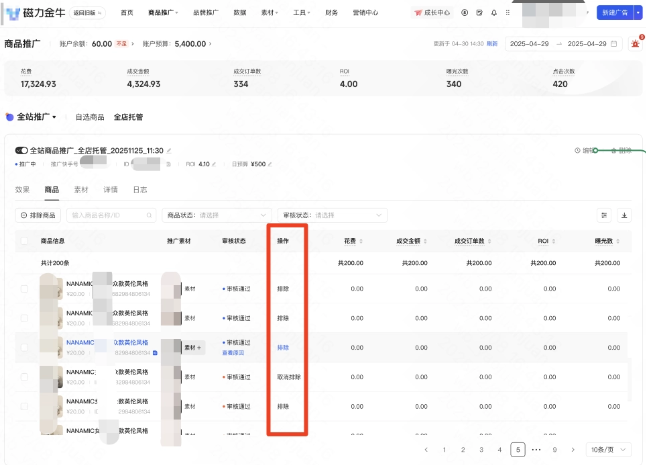Open the calendar icon in date range

tap(614, 44)
